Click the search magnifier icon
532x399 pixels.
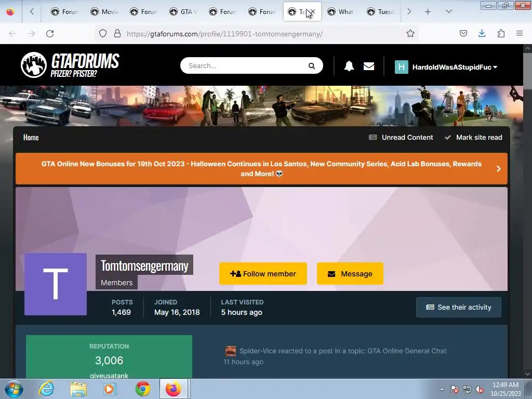coord(312,66)
